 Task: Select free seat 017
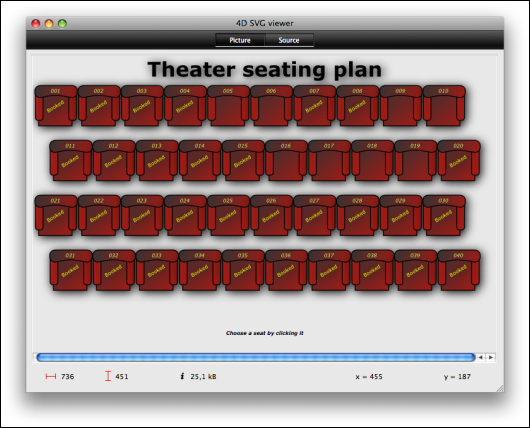point(330,161)
